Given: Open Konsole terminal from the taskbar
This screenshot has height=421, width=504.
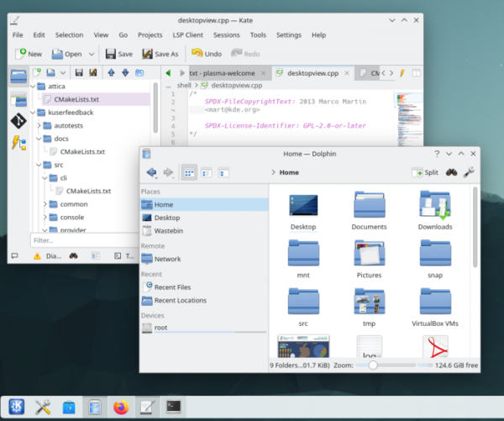Looking at the screenshot, I should click(174, 407).
